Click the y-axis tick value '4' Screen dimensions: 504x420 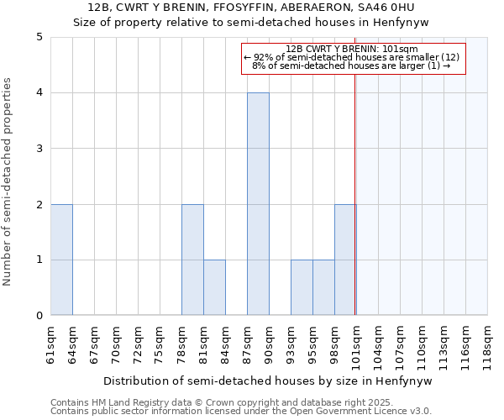pyautogui.click(x=39, y=93)
